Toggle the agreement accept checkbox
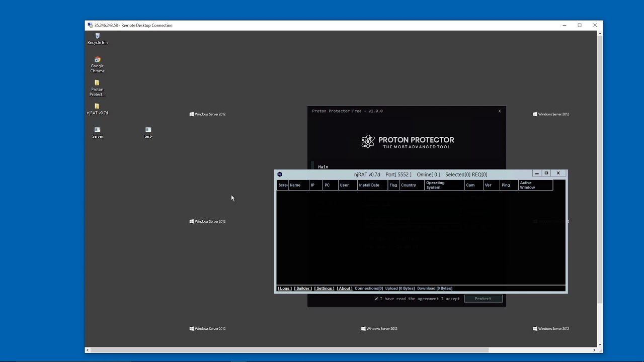The width and height of the screenshot is (644, 362). coord(376,299)
